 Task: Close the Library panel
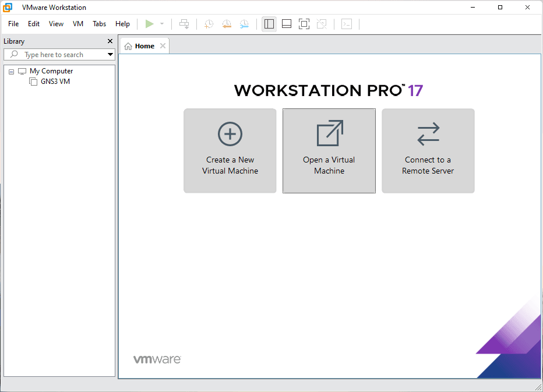pos(110,41)
